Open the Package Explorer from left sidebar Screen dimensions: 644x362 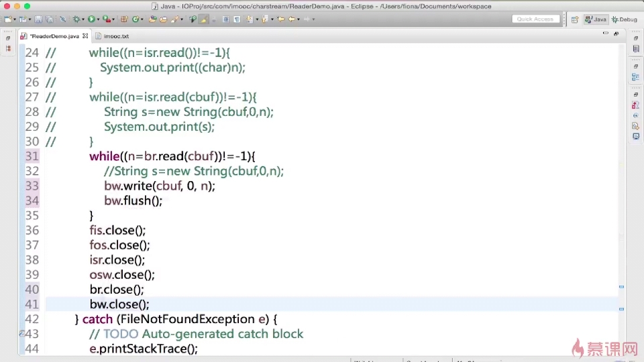(8, 48)
